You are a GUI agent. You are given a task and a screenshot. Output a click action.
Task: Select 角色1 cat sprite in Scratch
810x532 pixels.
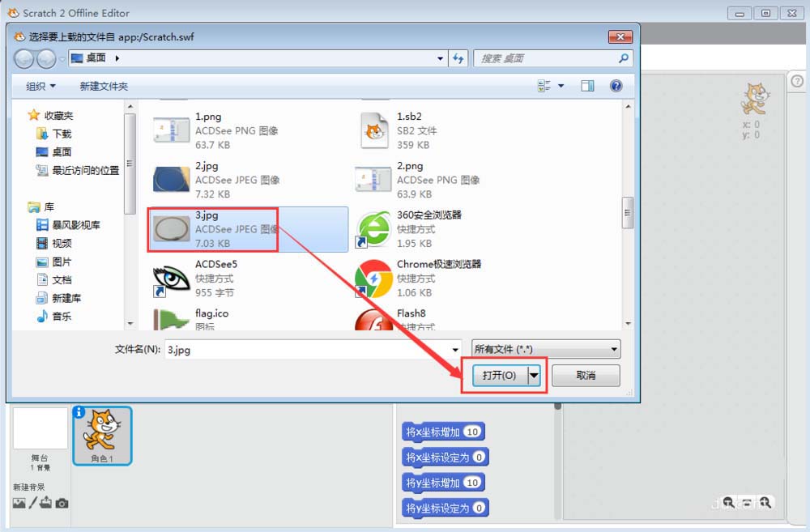click(x=102, y=436)
